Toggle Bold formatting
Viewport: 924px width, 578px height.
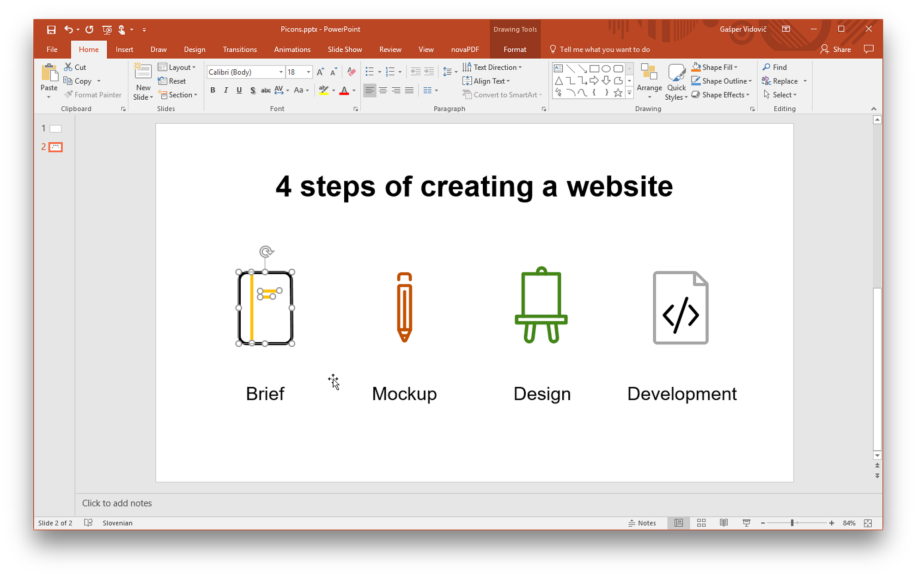[213, 90]
